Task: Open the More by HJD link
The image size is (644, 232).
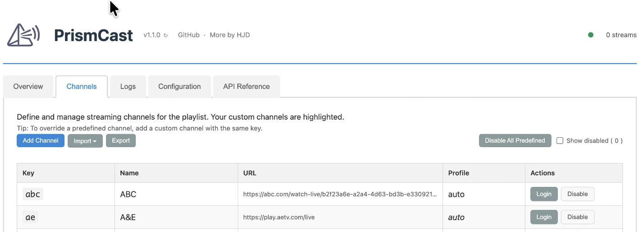Action: coord(230,35)
